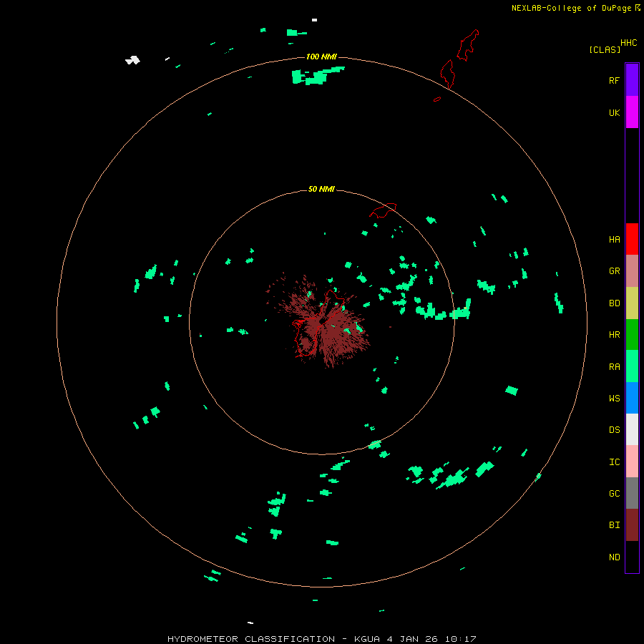
Task: Click the gray GC legend swatch
Action: coord(632,493)
